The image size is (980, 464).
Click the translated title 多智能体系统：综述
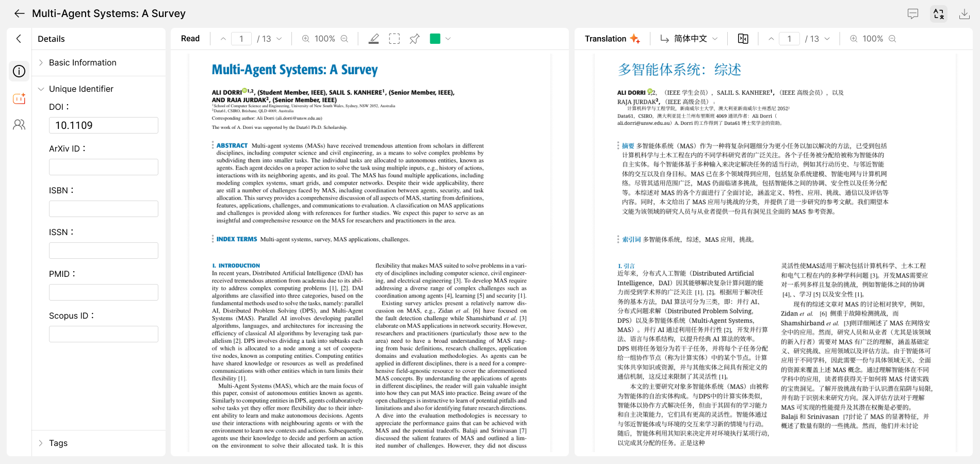[679, 70]
